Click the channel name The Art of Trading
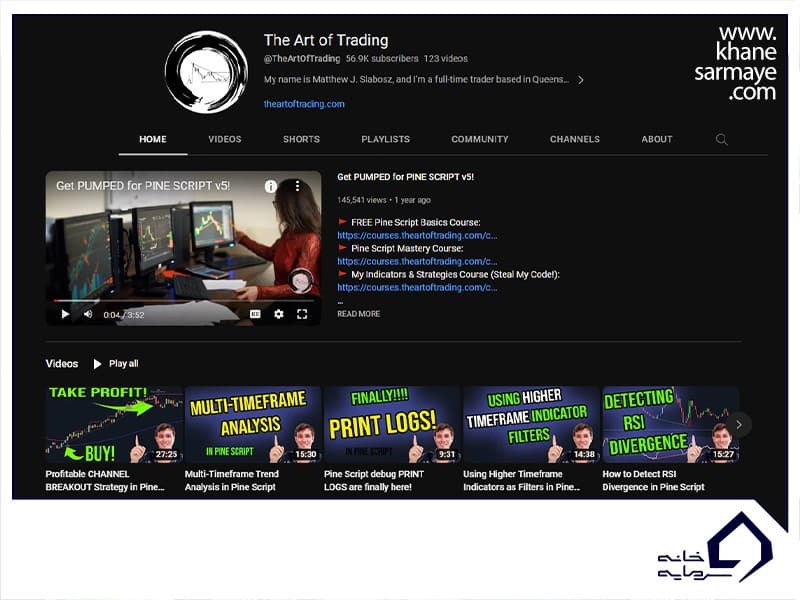The image size is (800, 600). point(326,40)
